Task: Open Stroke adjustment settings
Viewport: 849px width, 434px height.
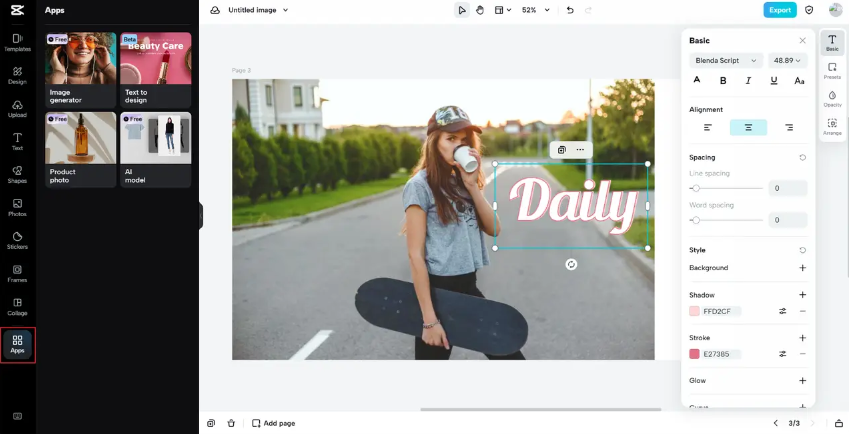Action: (x=782, y=354)
